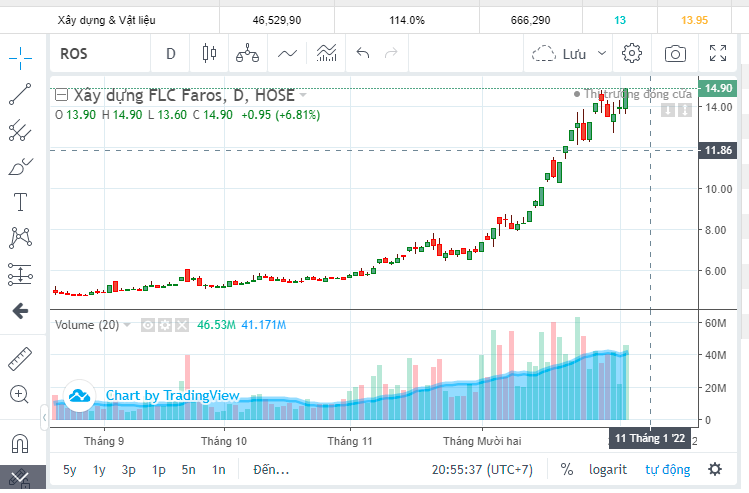Click the 13.95 orange price value
The height and width of the screenshot is (493, 749).
pos(694,20)
